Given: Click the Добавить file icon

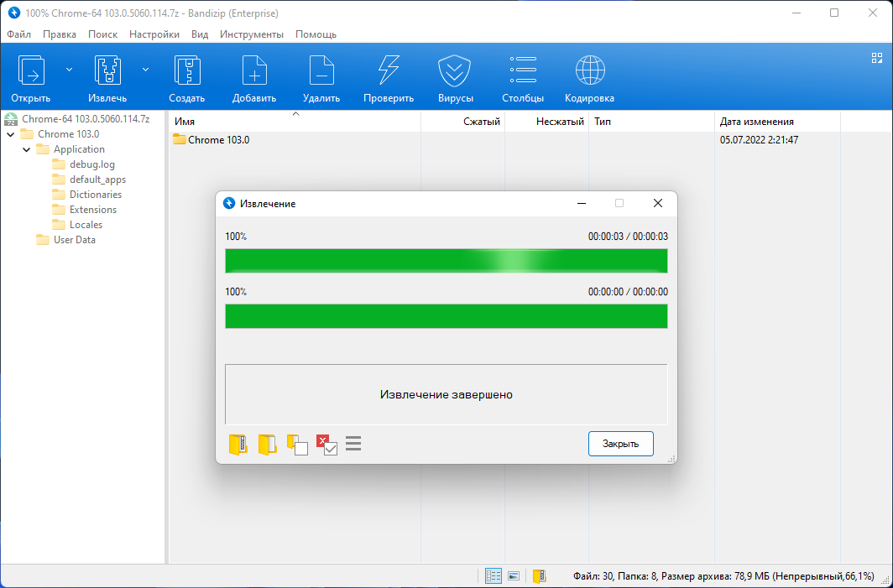Looking at the screenshot, I should point(254,70).
